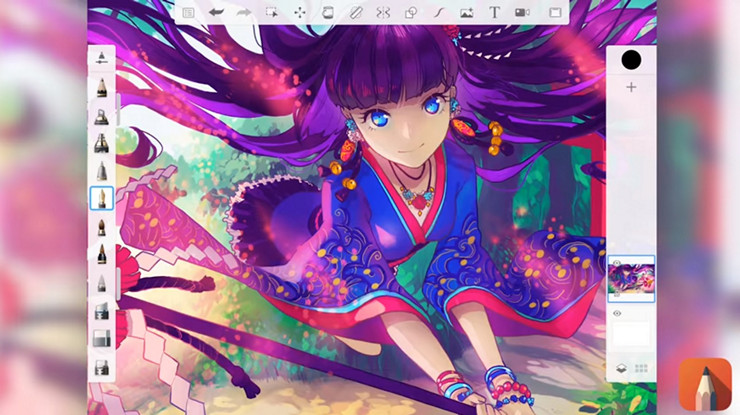
Task: Add a new layer with plus
Action: click(631, 87)
